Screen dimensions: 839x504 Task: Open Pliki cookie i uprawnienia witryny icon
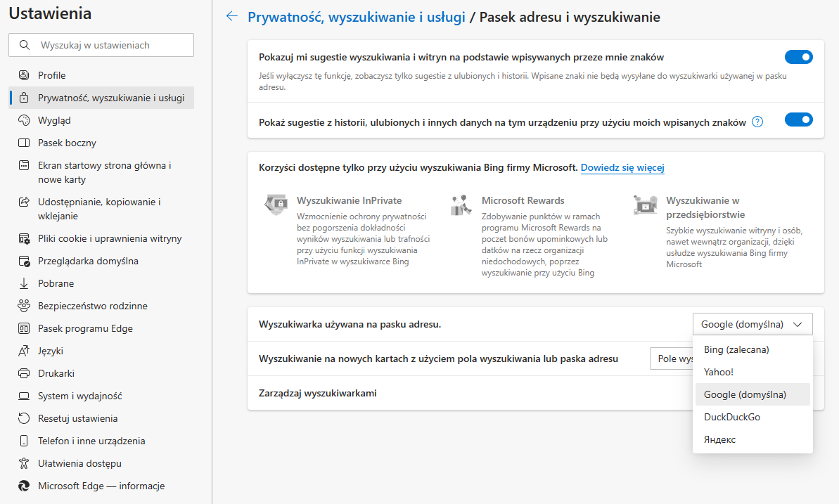25,238
